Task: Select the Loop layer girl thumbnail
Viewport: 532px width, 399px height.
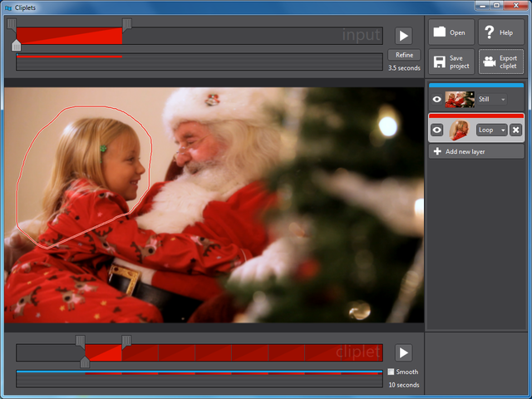Action: (x=459, y=130)
